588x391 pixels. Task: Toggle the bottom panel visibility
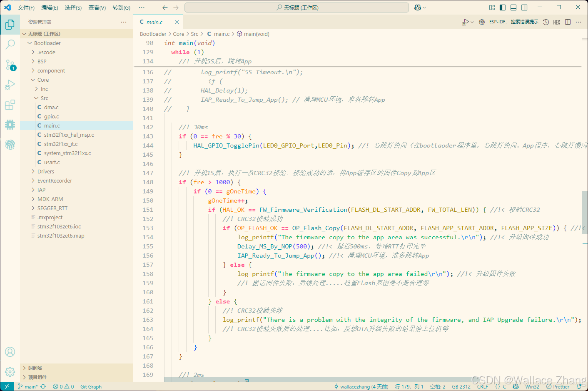pos(513,8)
